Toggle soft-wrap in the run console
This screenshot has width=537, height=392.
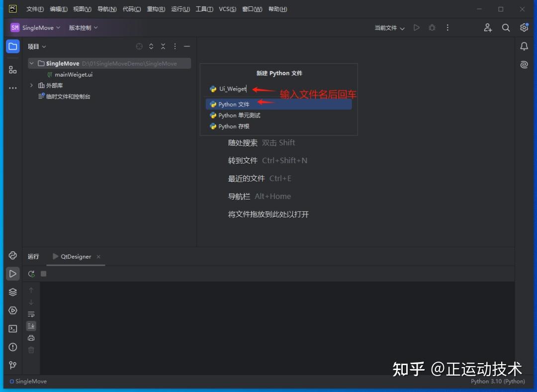click(31, 314)
